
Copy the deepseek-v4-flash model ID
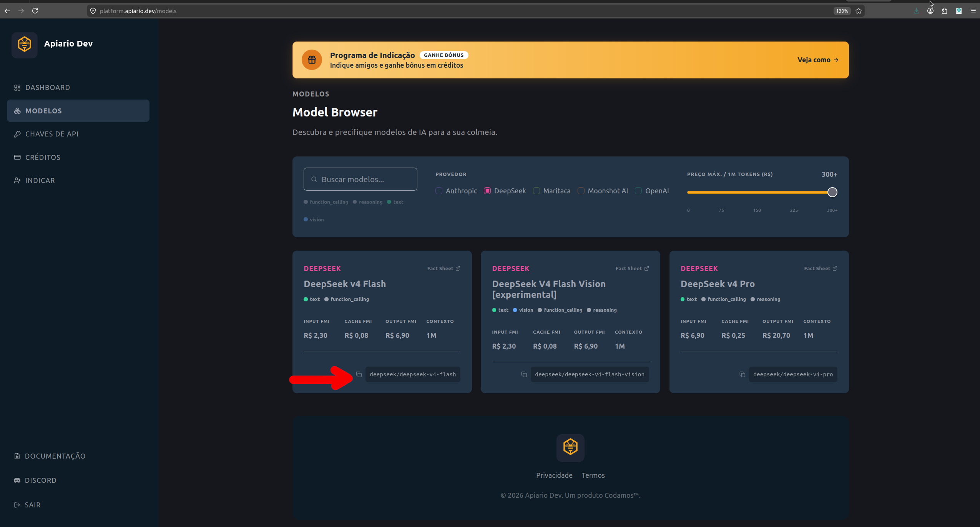tap(359, 374)
